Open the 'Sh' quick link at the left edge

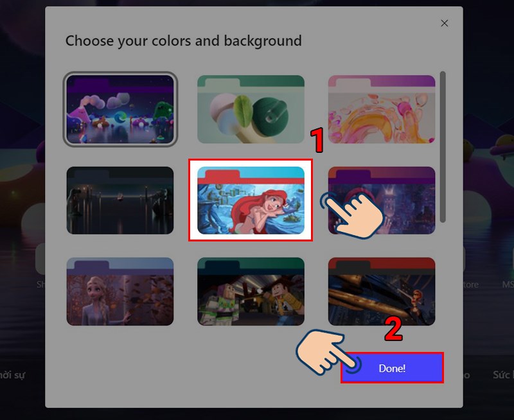click(x=41, y=284)
